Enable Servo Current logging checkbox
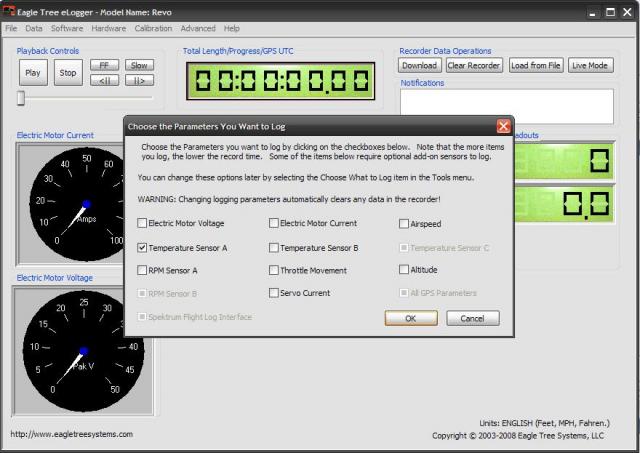640x453 pixels. coord(274,293)
